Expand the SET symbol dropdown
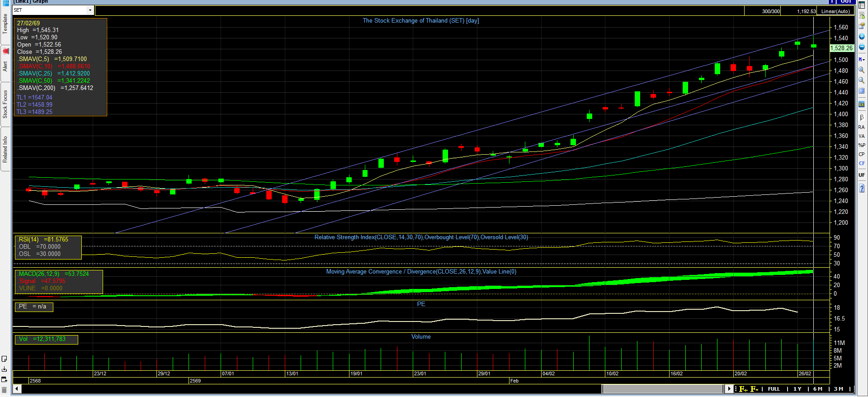This screenshot has width=868, height=397. 90,10
